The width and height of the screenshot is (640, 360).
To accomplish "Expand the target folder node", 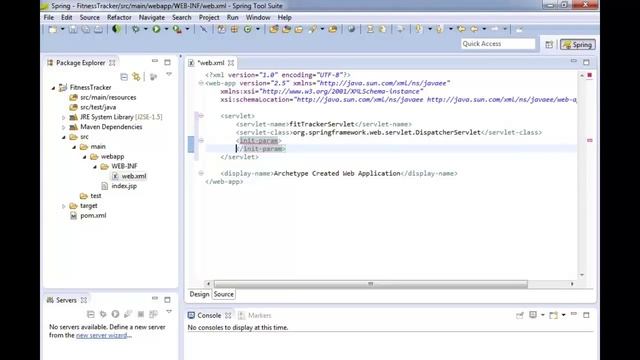I will coord(64,206).
